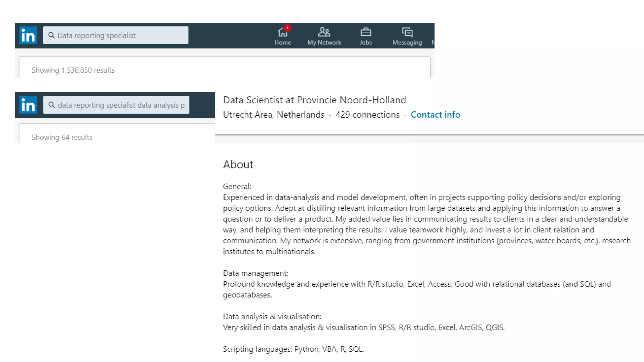Screen dimensions: 644x362
Task: Click the magnifier icon in the top search bar
Action: point(51,35)
